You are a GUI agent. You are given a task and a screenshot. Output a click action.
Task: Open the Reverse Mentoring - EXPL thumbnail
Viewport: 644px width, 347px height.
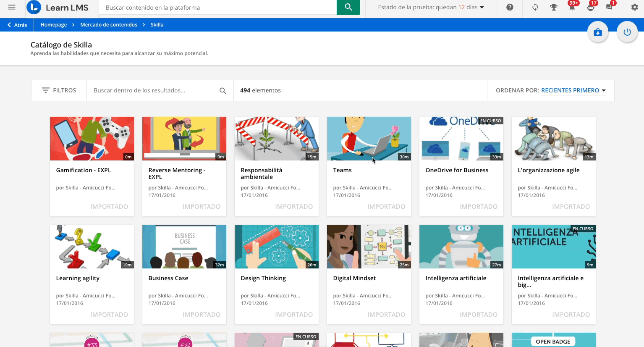click(184, 139)
